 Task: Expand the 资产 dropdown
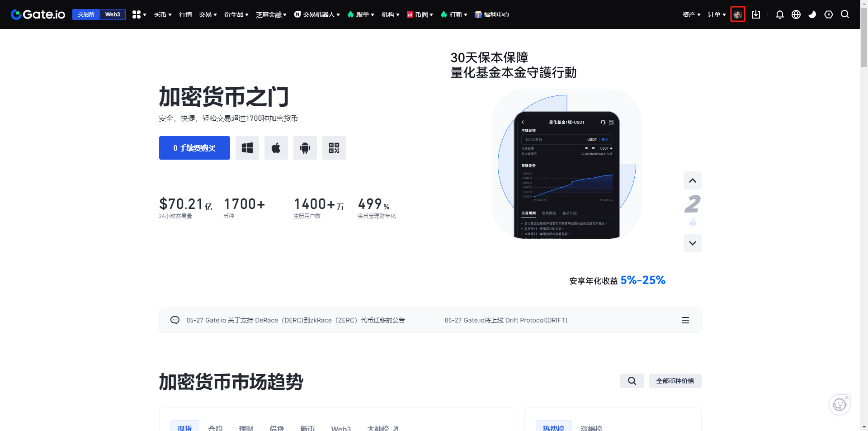click(x=692, y=14)
